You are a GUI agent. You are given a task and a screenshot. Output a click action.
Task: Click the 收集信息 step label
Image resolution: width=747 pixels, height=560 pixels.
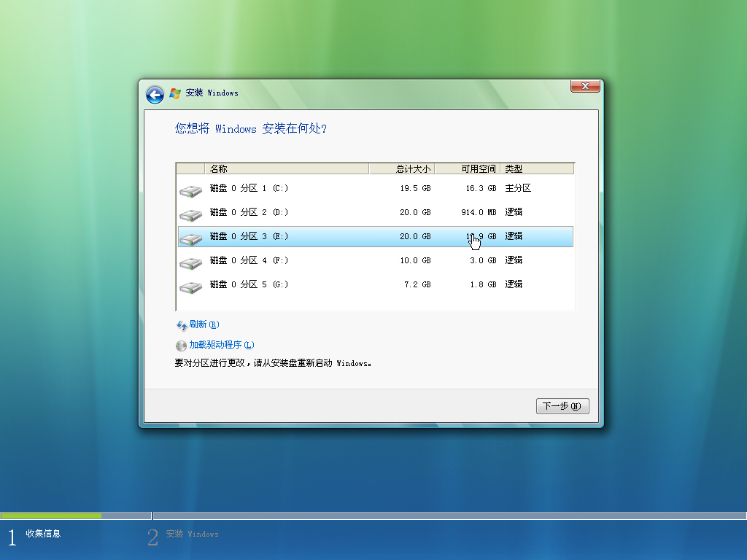click(43, 534)
